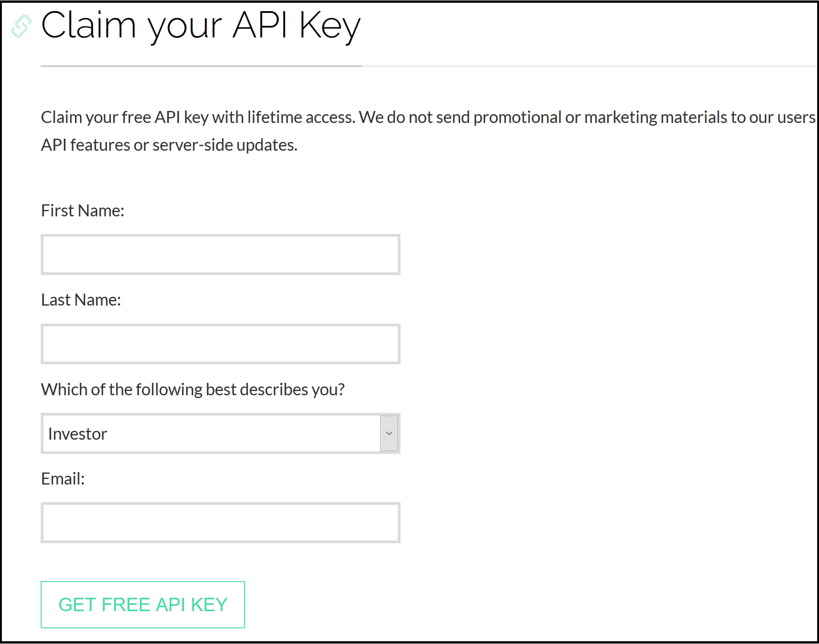Click the best describes you question label
Image resolution: width=819 pixels, height=644 pixels.
(193, 390)
